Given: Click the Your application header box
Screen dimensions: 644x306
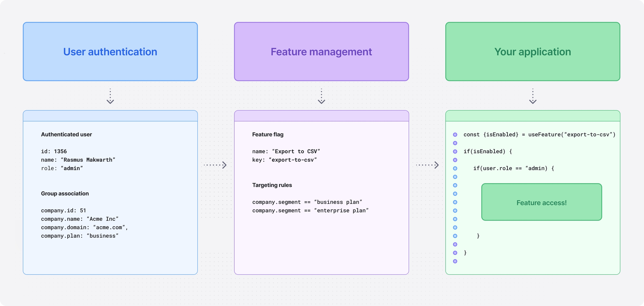Looking at the screenshot, I should tap(532, 52).
